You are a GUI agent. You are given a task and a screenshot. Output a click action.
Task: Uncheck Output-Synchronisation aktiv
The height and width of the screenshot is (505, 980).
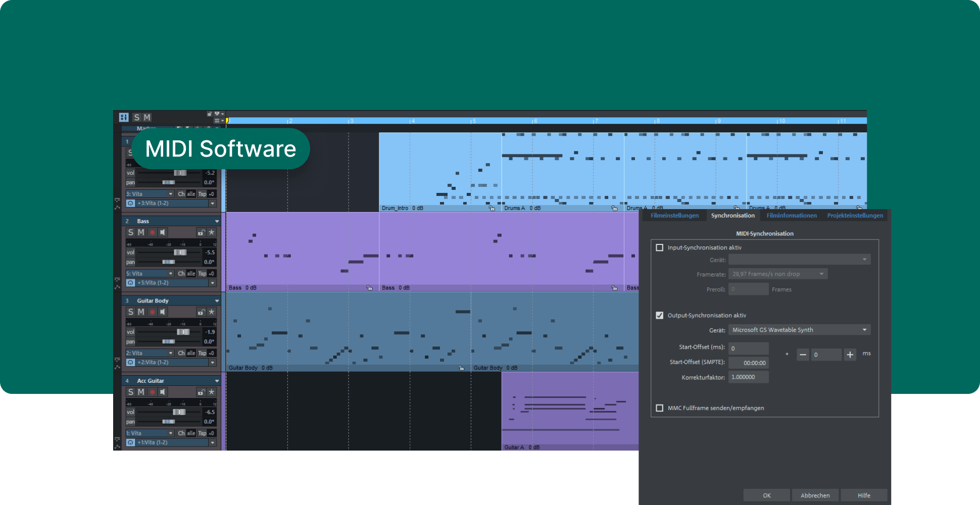pyautogui.click(x=659, y=315)
